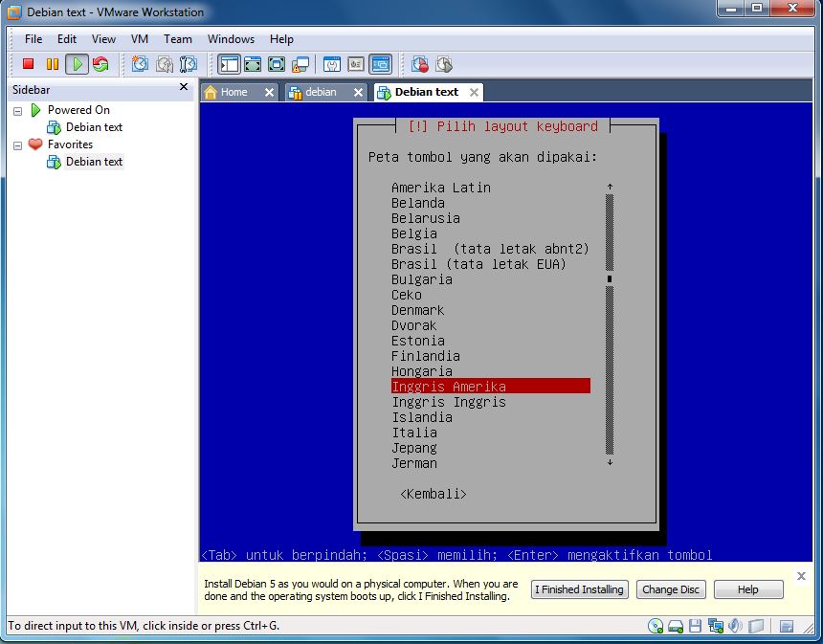The width and height of the screenshot is (823, 644).
Task: Open the Snapshot Manager wrench-clock icon
Action: coord(188,64)
